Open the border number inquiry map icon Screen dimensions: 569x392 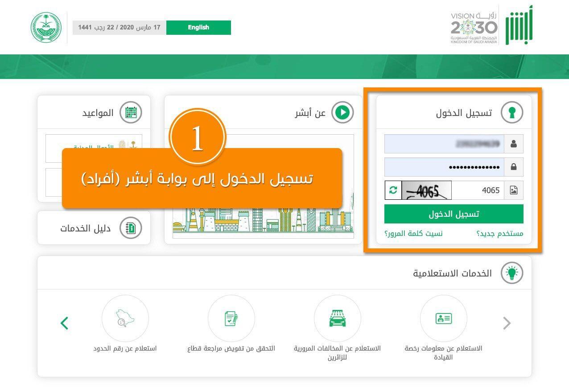125,318
